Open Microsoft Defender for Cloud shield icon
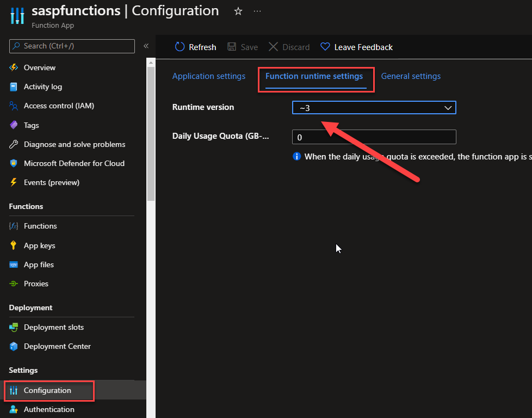The image size is (532, 418). (14, 163)
